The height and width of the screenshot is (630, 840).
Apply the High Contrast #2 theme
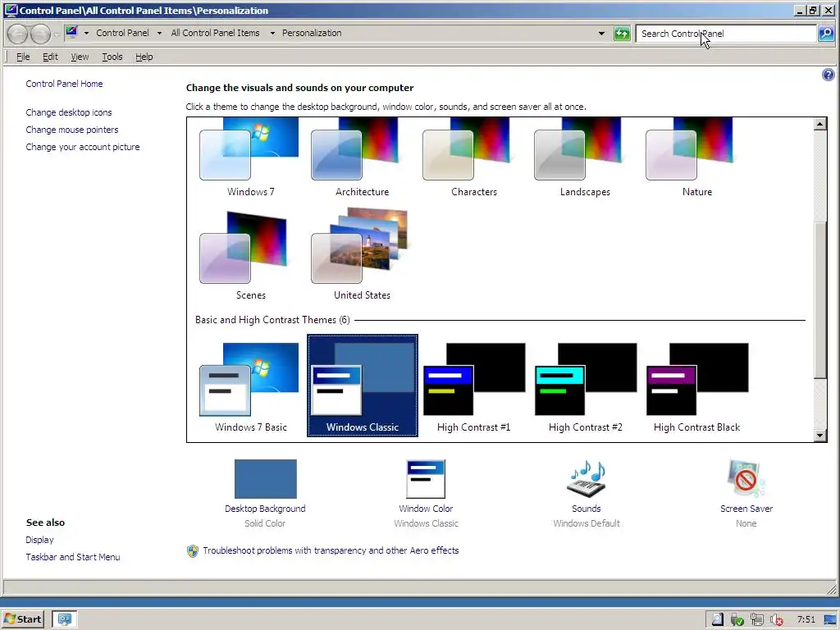click(x=585, y=386)
